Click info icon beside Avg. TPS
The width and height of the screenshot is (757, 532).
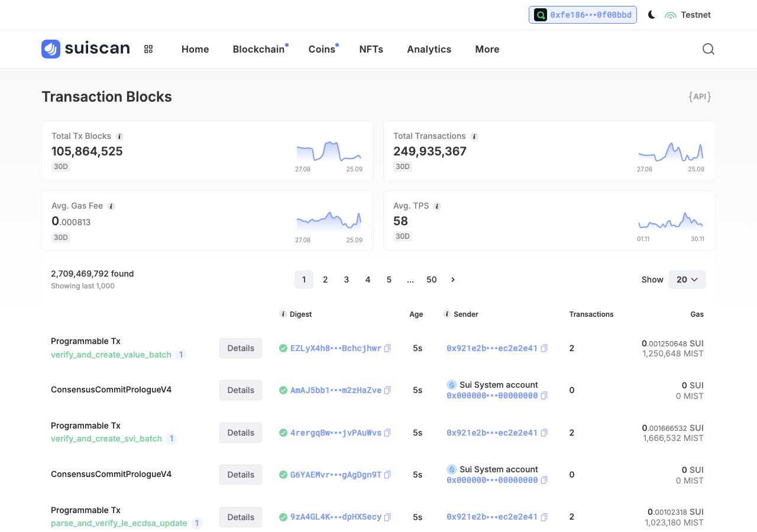point(437,206)
